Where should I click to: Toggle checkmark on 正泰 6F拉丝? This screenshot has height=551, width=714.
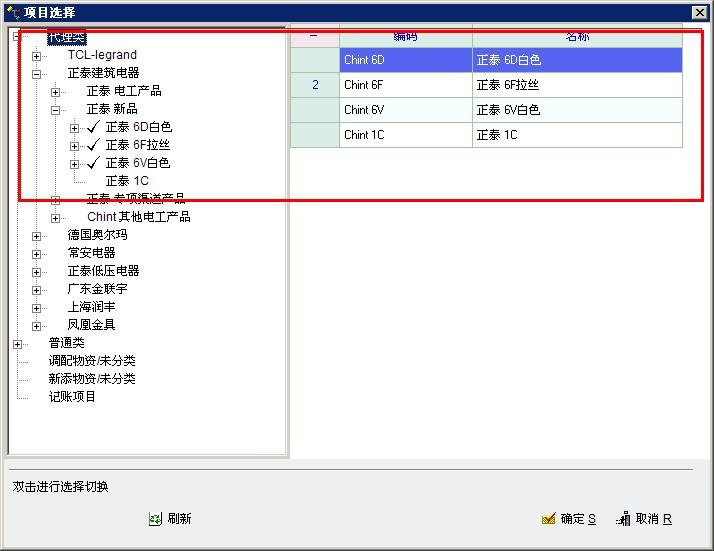[x=95, y=145]
